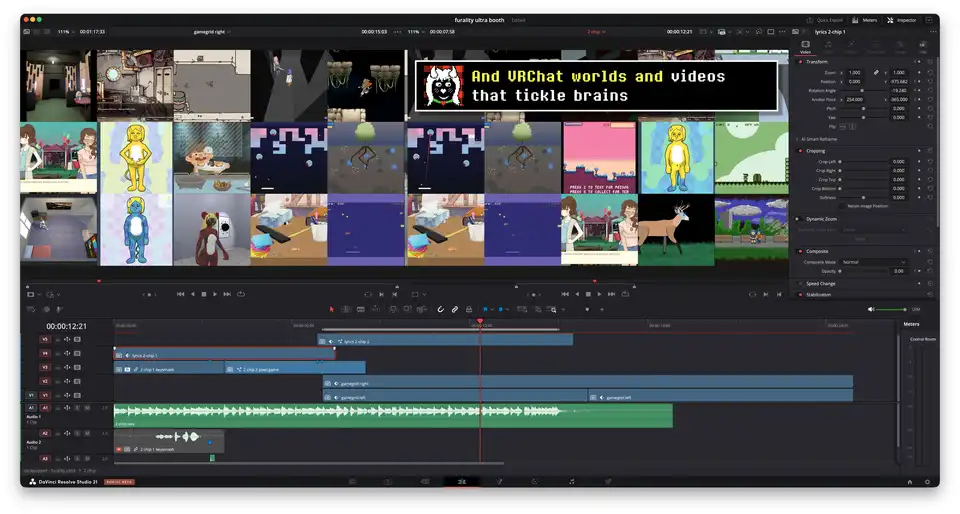Click the Zoom link chain icon
960x514 pixels.
[876, 72]
